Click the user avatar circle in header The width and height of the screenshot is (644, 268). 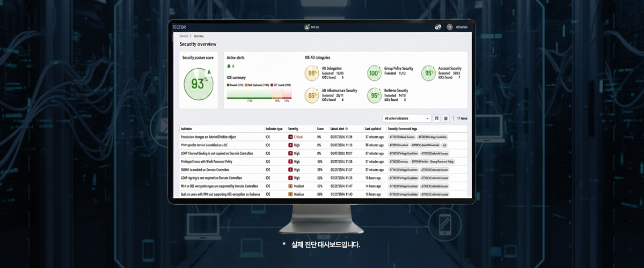449,27
